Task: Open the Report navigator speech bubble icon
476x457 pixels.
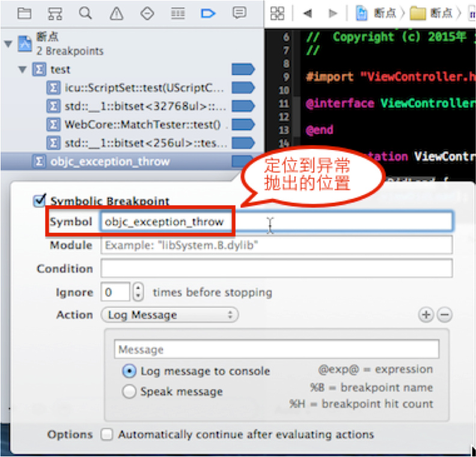Action: tap(239, 13)
